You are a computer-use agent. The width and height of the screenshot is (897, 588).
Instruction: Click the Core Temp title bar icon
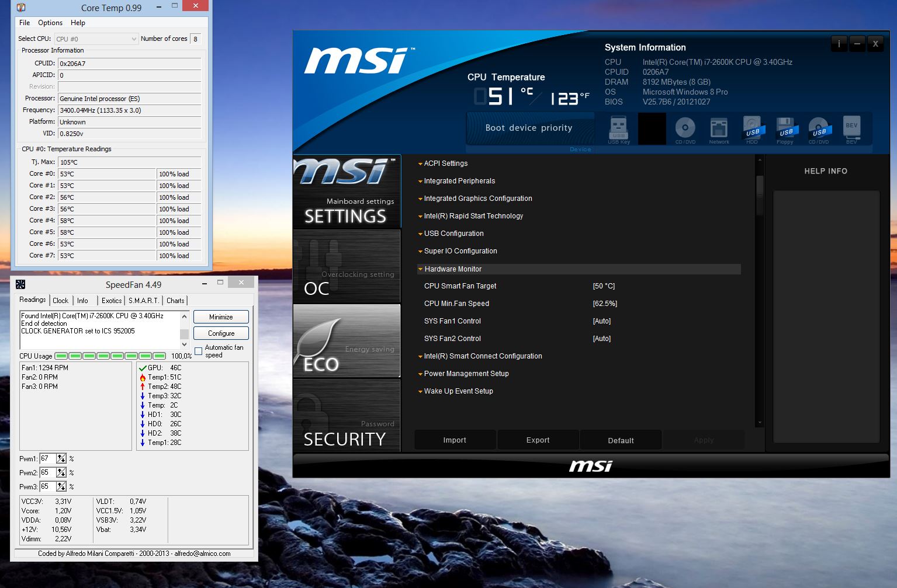[x=21, y=8]
